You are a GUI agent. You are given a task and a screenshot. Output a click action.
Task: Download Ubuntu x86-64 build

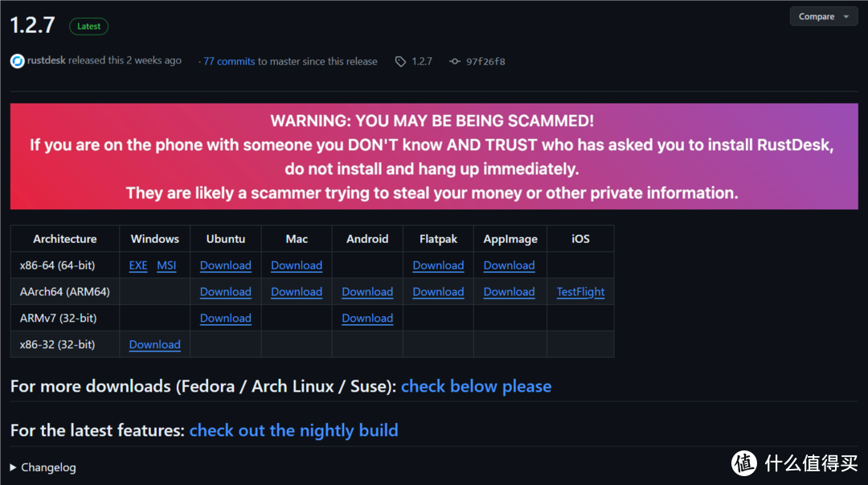pyautogui.click(x=226, y=265)
